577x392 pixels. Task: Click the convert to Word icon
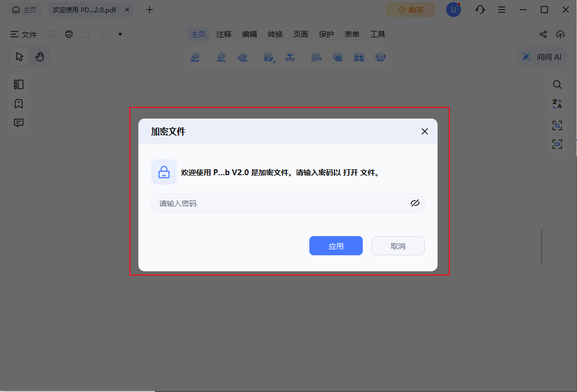click(338, 57)
